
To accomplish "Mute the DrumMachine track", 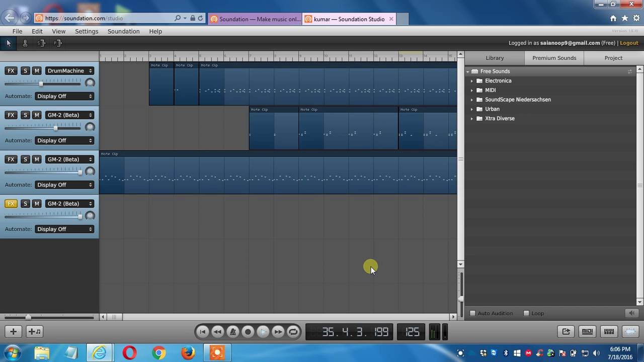I will pyautogui.click(x=37, y=71).
